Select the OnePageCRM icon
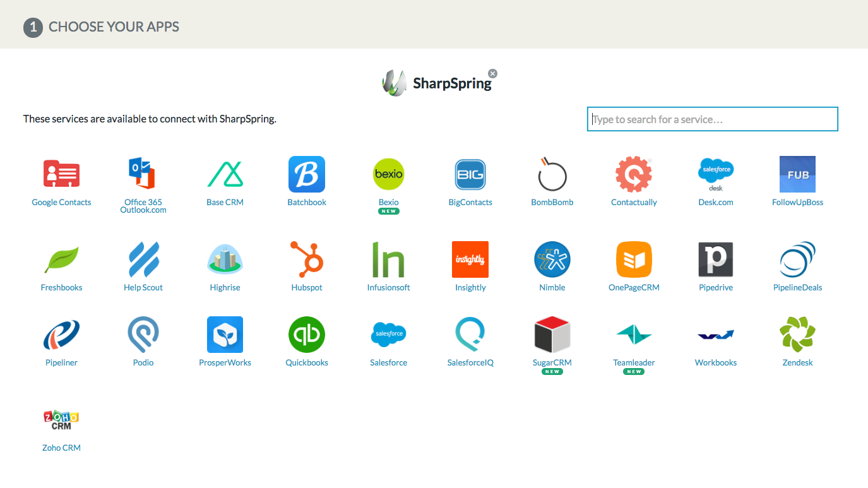Image resolution: width=868 pixels, height=488 pixels. click(634, 259)
